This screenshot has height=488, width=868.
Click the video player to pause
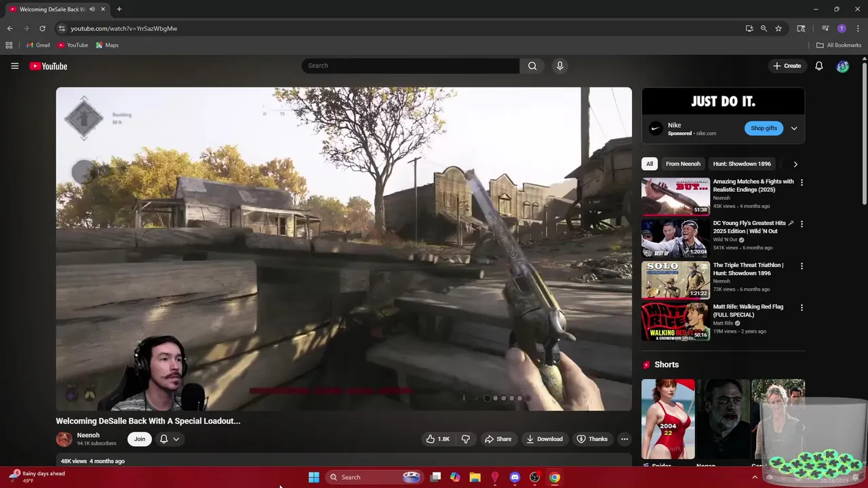click(x=344, y=249)
